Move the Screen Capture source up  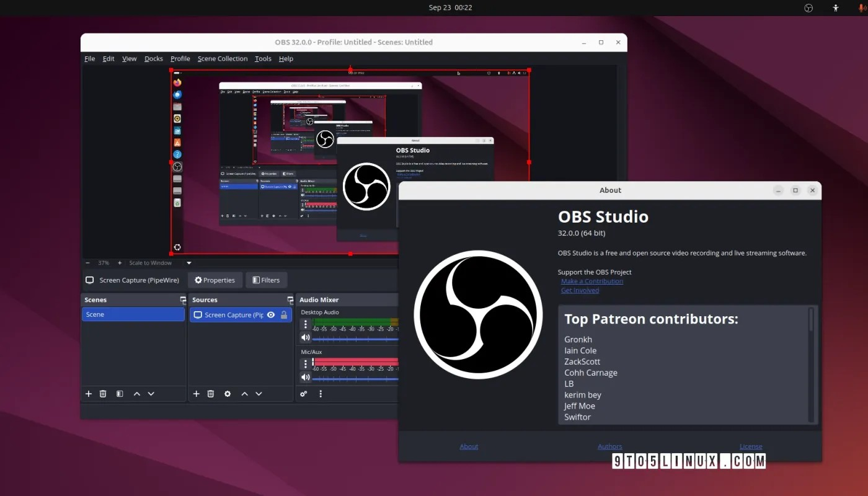(x=244, y=394)
